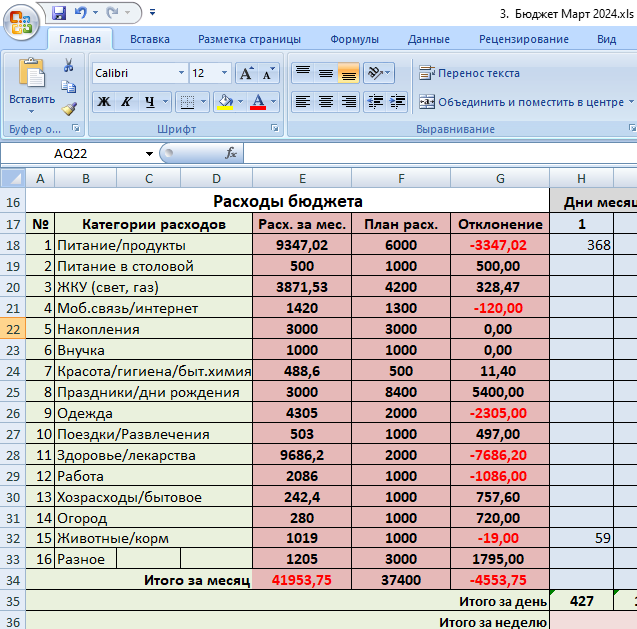The height and width of the screenshot is (629, 637).
Task: Open the fill color palette arrow
Action: click(x=240, y=102)
